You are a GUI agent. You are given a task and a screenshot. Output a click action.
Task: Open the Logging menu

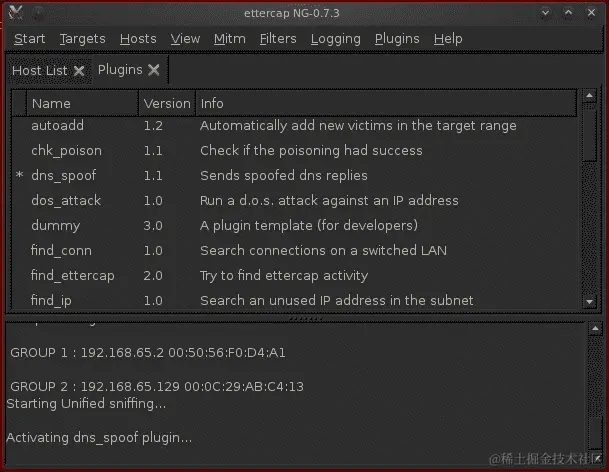coord(336,39)
